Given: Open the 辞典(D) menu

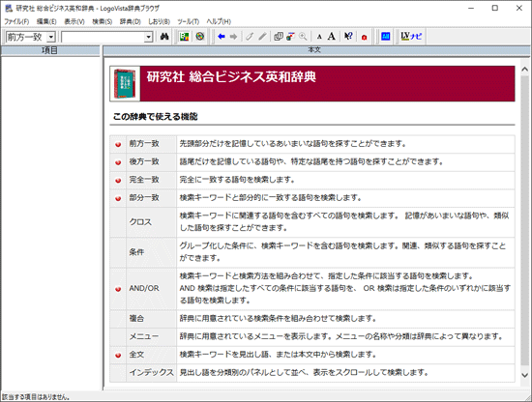Looking at the screenshot, I should point(130,21).
